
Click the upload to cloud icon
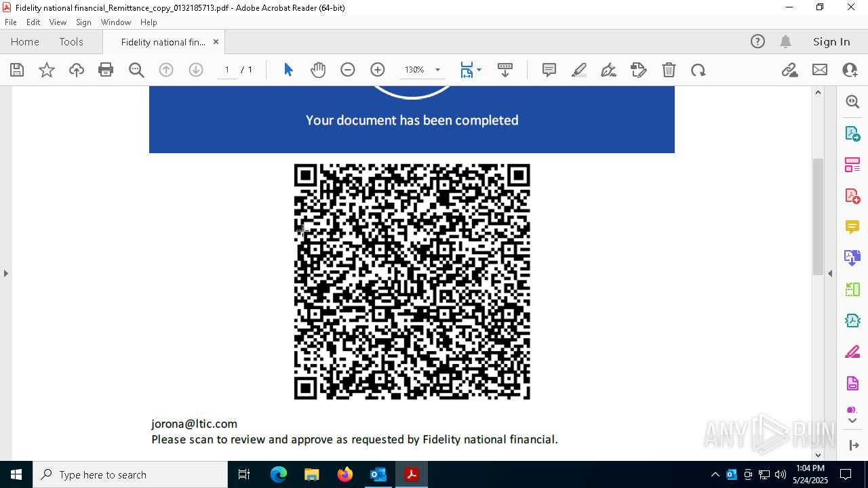[77, 70]
